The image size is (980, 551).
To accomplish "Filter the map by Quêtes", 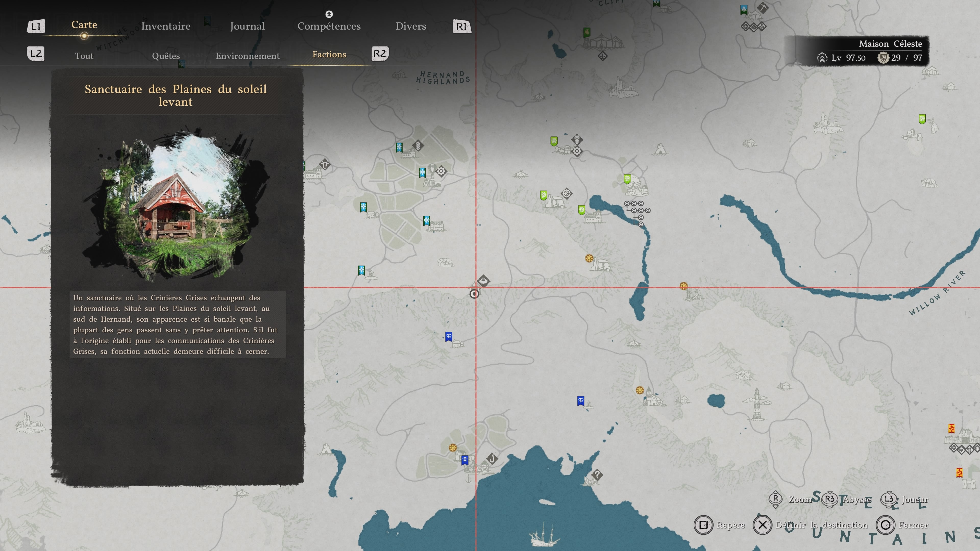I will click(x=166, y=56).
